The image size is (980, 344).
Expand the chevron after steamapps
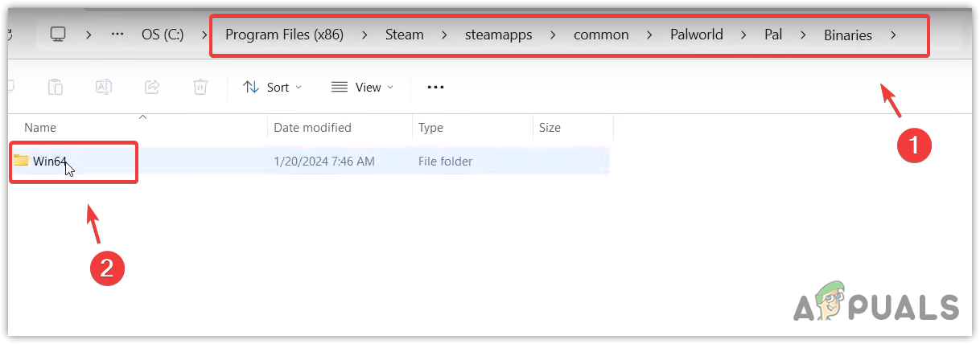[553, 35]
